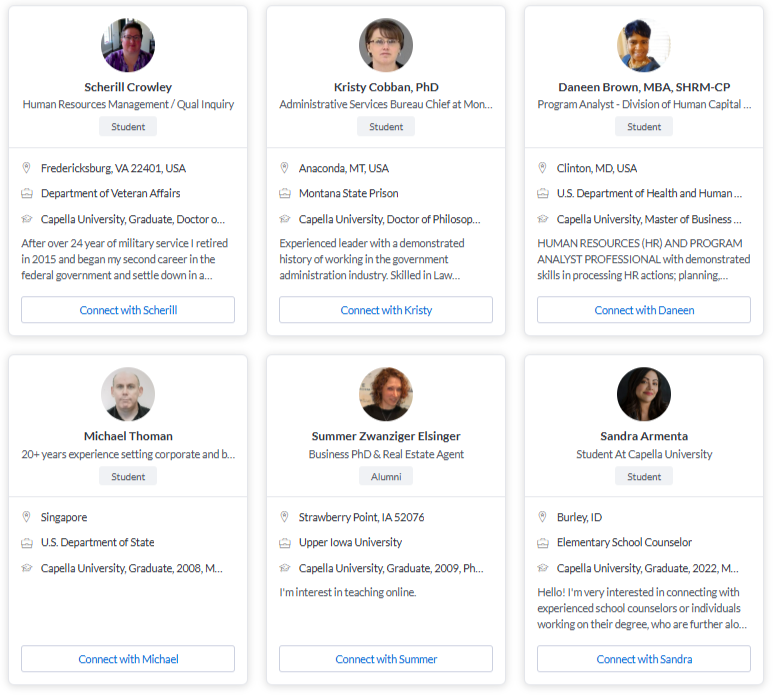The height and width of the screenshot is (697, 774).
Task: Click location pin icon next to Singapore
Action: pos(27,517)
